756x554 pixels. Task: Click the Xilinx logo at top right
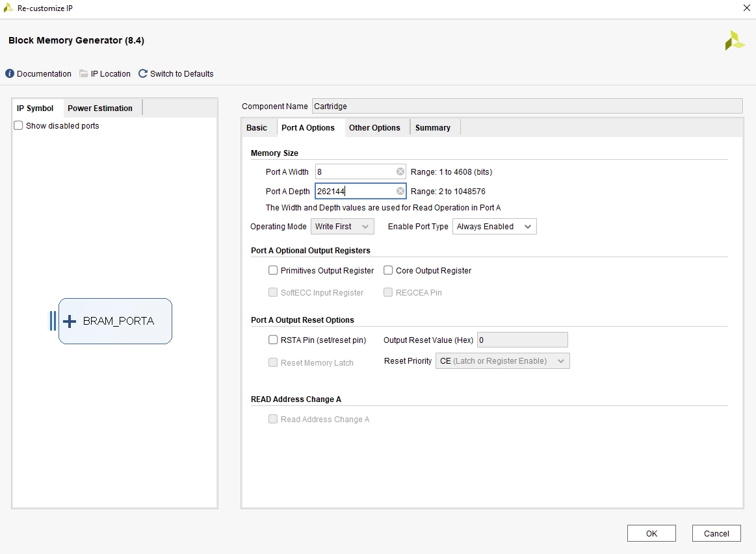click(x=735, y=40)
